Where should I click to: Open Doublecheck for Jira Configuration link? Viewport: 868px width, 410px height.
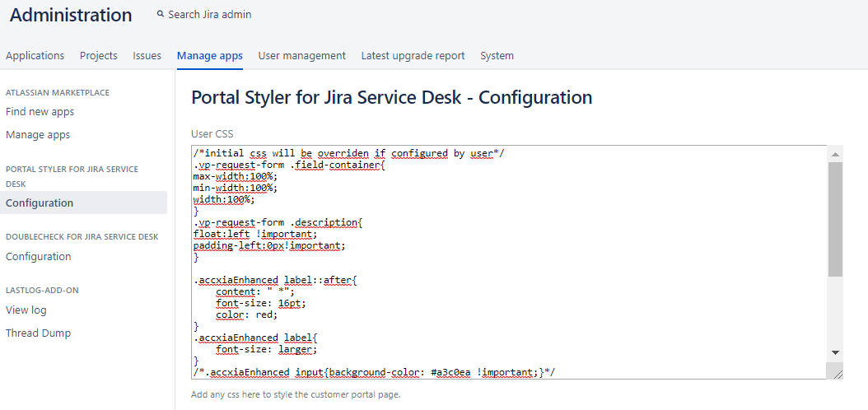tap(38, 256)
